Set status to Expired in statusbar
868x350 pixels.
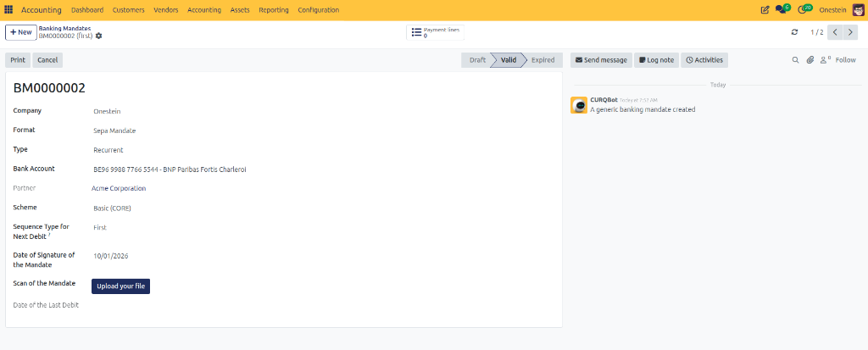tap(542, 60)
